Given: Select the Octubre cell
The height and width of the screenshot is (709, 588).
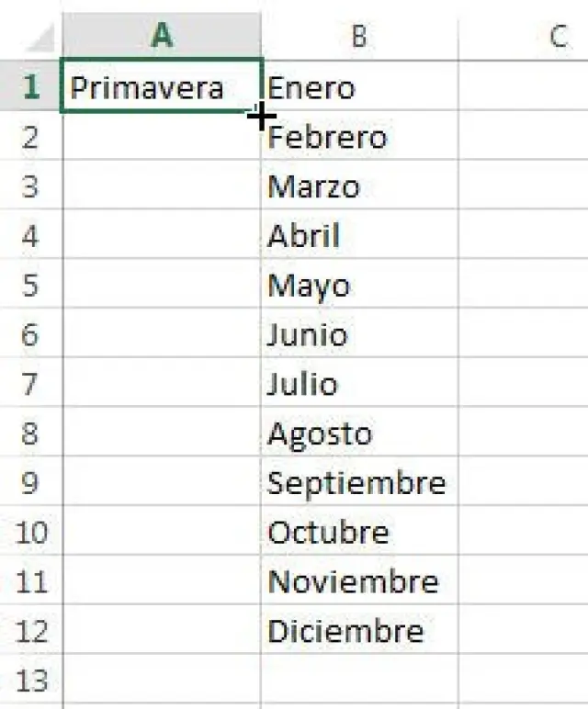Looking at the screenshot, I should pyautogui.click(x=358, y=533).
